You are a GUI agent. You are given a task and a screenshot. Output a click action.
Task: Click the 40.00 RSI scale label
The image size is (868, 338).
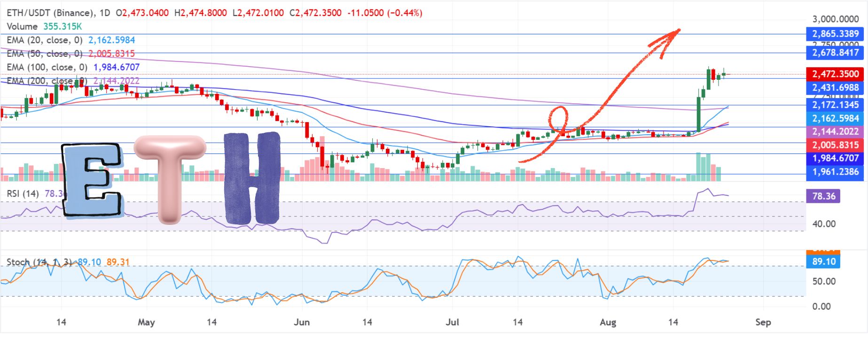tap(824, 224)
